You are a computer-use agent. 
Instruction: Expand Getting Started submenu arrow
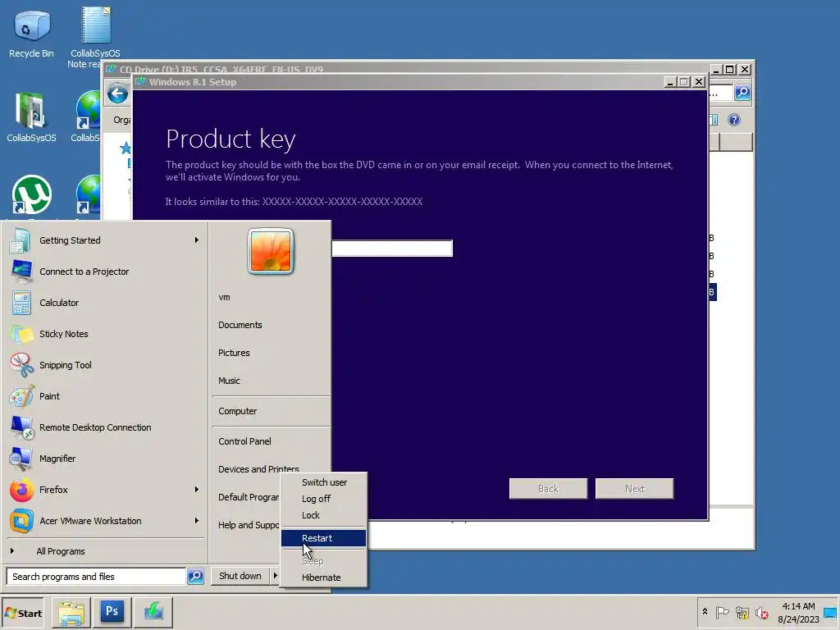point(197,240)
